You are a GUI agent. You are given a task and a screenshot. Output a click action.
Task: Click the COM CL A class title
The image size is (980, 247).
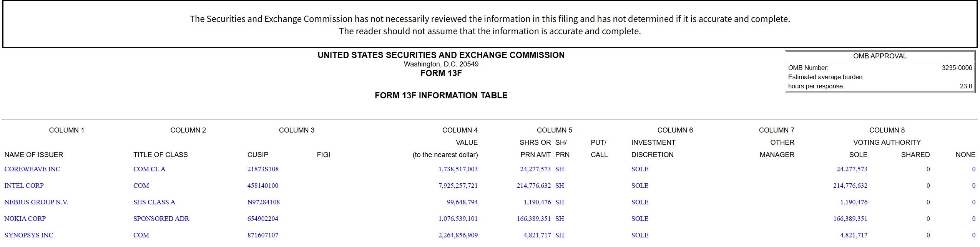tap(149, 169)
